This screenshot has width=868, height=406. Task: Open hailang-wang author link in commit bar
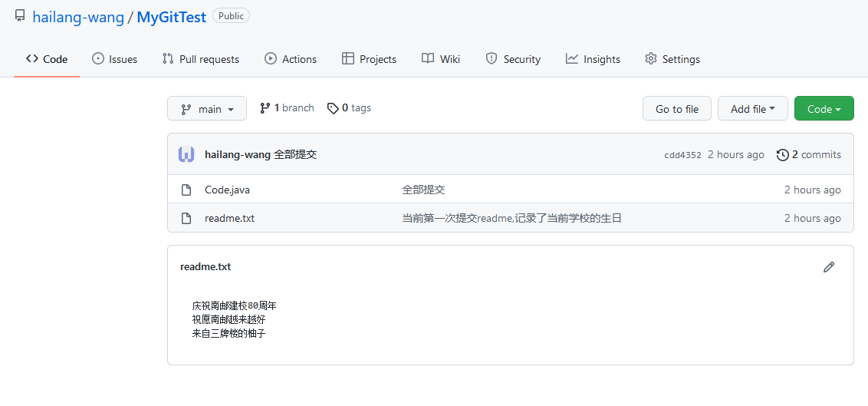238,154
